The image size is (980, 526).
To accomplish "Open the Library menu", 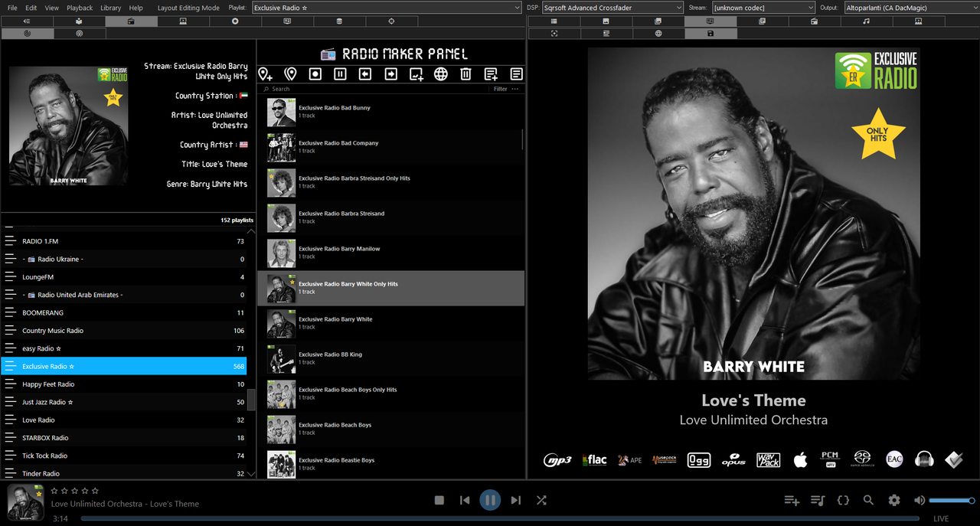I will 111,8.
